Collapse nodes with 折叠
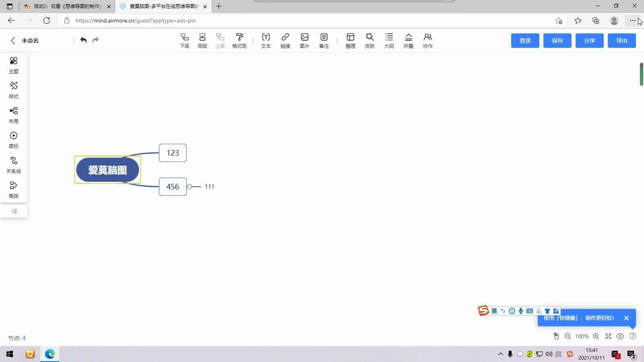This screenshot has width=644, height=362. (409, 41)
